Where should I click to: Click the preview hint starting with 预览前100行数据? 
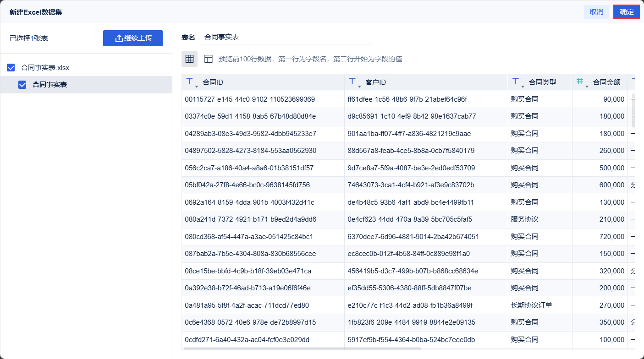(310, 59)
